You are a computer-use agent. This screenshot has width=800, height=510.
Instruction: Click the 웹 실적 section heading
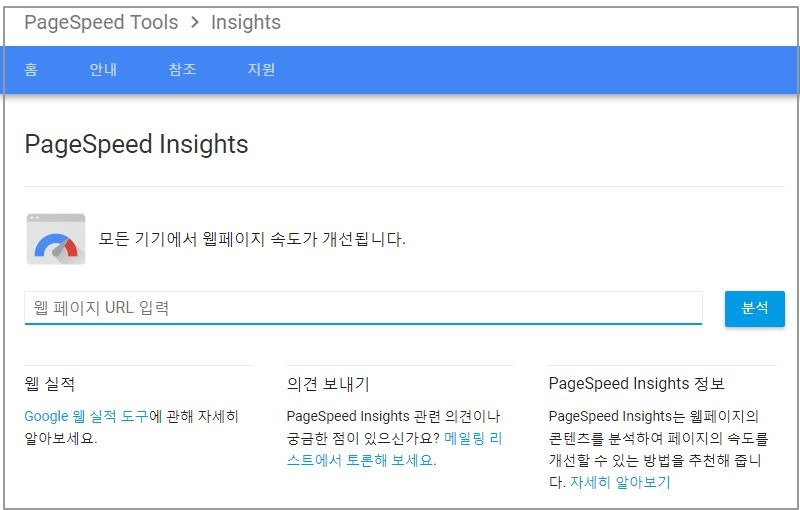[x=50, y=384]
